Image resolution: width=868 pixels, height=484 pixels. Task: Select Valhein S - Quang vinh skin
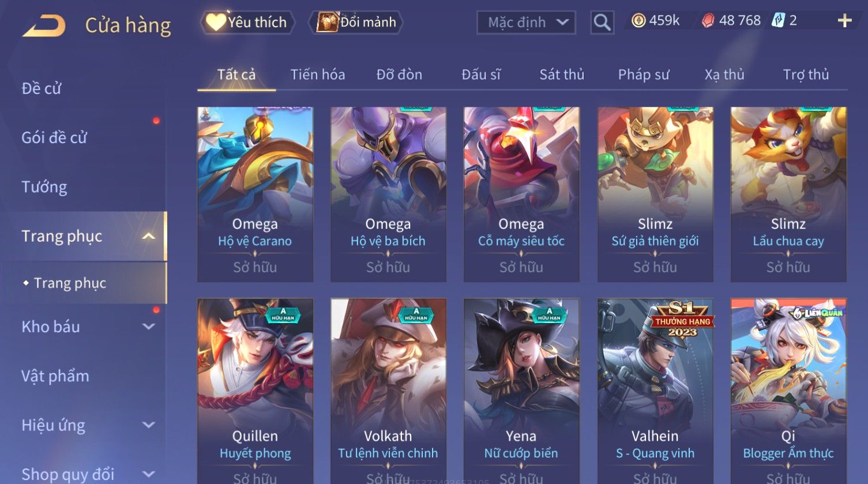(x=655, y=391)
